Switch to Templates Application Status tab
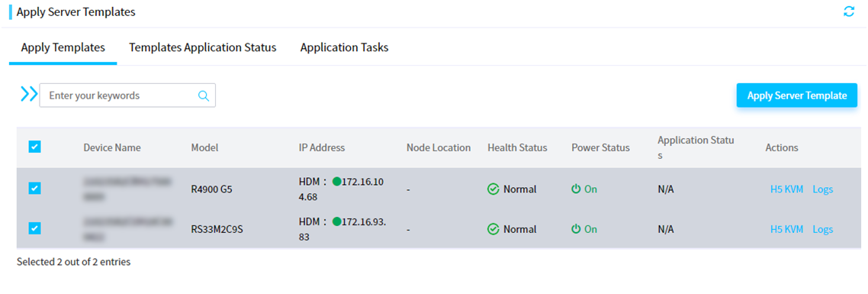Viewport: 868px width, 294px height. 203,47
